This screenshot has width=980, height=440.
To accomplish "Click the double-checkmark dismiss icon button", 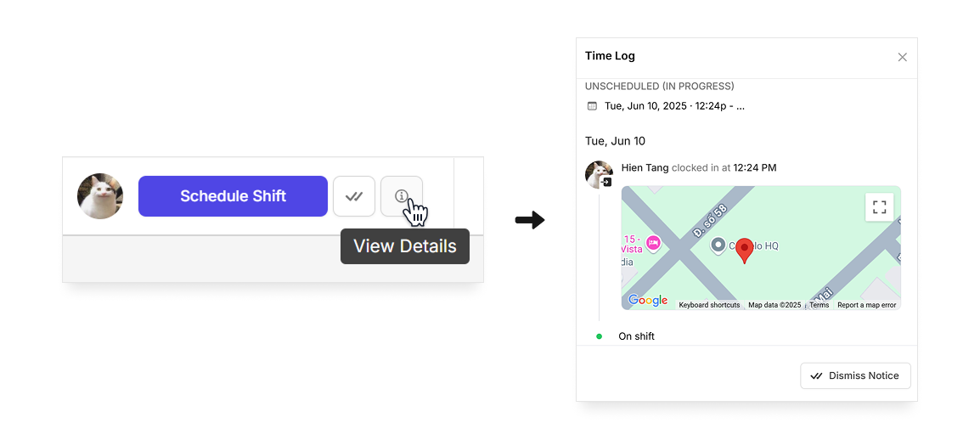I will (354, 196).
